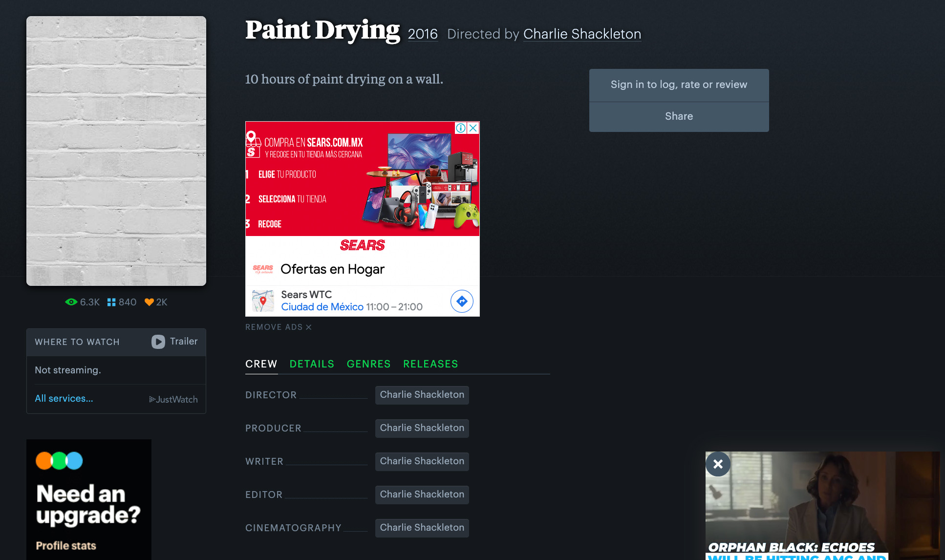Select the Releases tab

430,364
